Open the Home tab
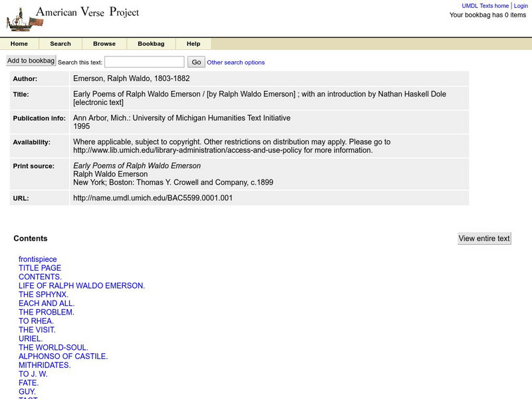This screenshot has width=532, height=399. (x=19, y=43)
